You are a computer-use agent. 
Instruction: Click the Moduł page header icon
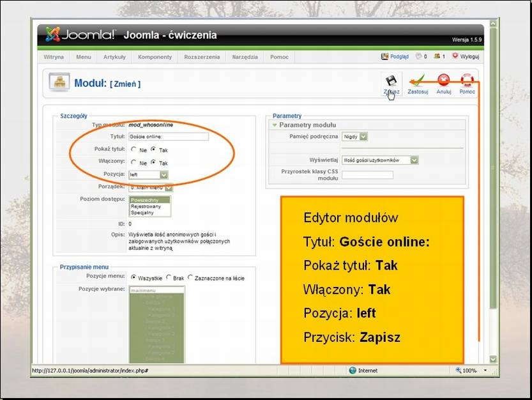tap(59, 82)
